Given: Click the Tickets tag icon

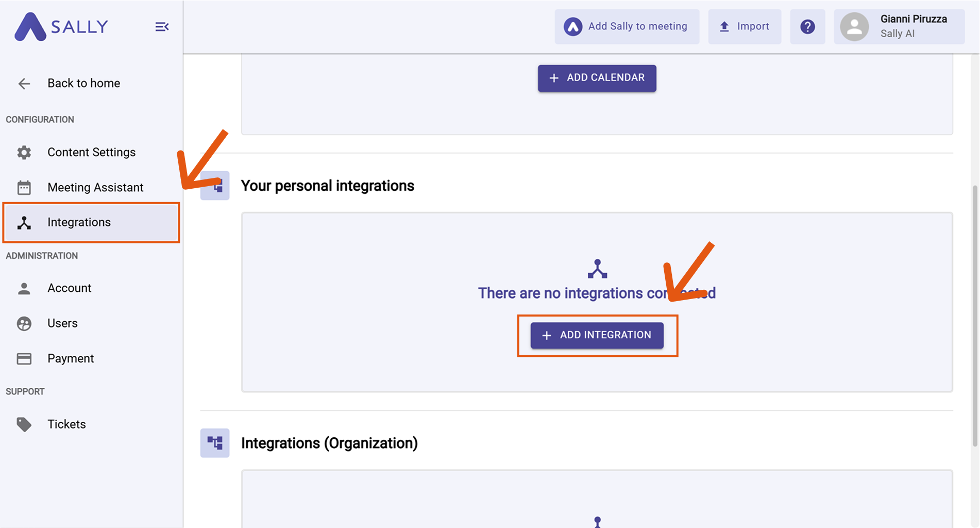Looking at the screenshot, I should (x=24, y=424).
